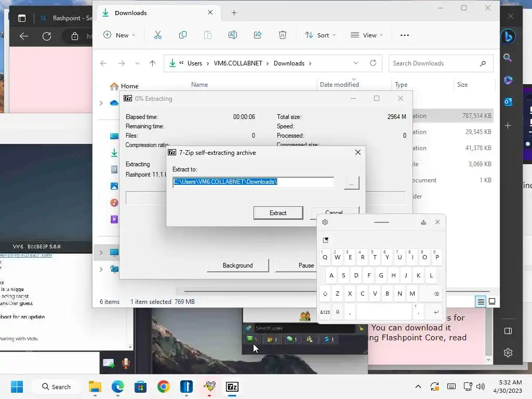Click the Edge sidebar settings gear
The image size is (532, 399).
tap(508, 353)
